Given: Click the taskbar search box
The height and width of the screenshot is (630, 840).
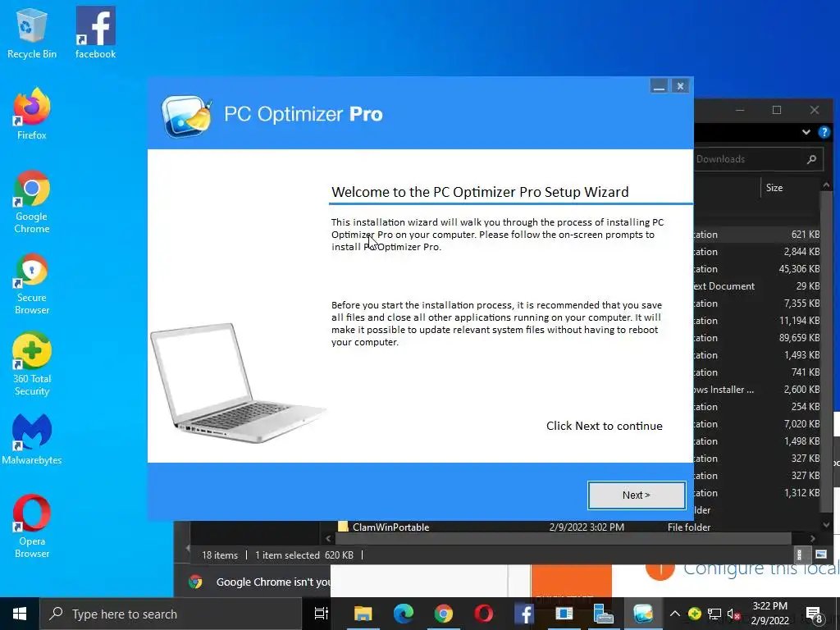Looking at the screenshot, I should coord(171,614).
